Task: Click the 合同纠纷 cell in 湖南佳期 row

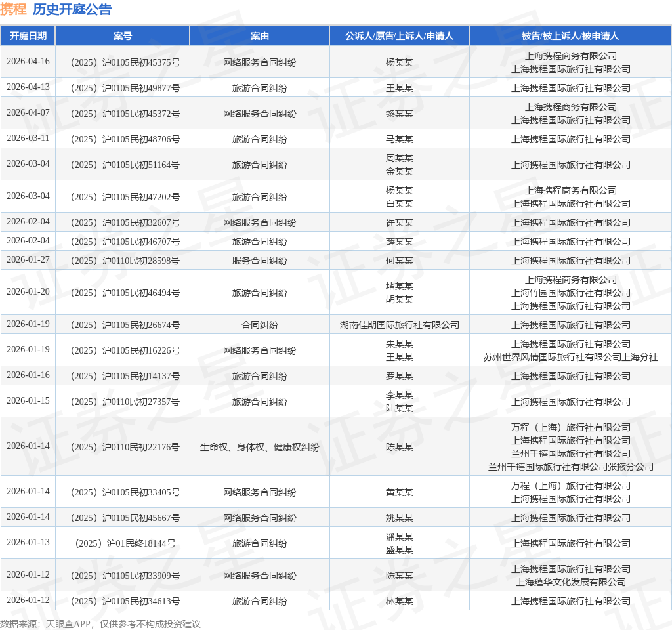Action: pyautogui.click(x=260, y=325)
